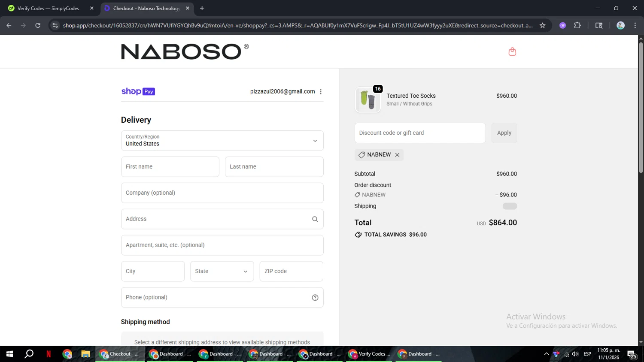Screen dimensions: 644x362
Task: Open the purple extension icon in toolbar
Action: 562,25
